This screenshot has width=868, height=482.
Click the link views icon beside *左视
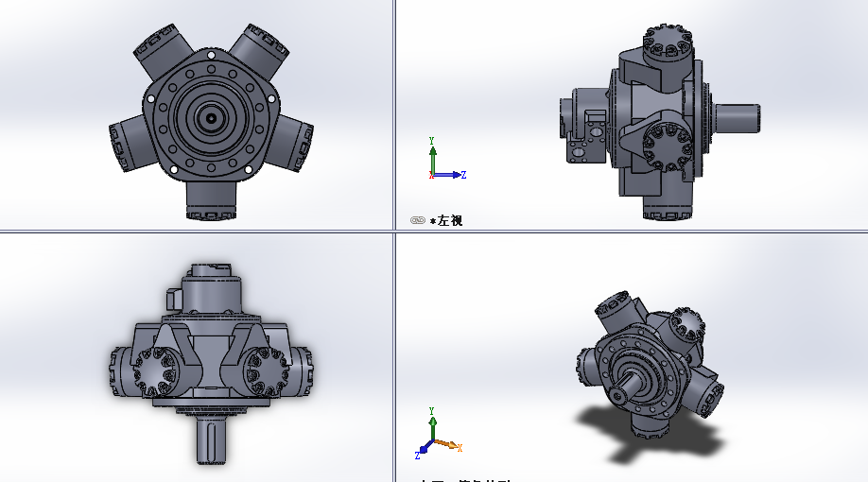(x=417, y=220)
